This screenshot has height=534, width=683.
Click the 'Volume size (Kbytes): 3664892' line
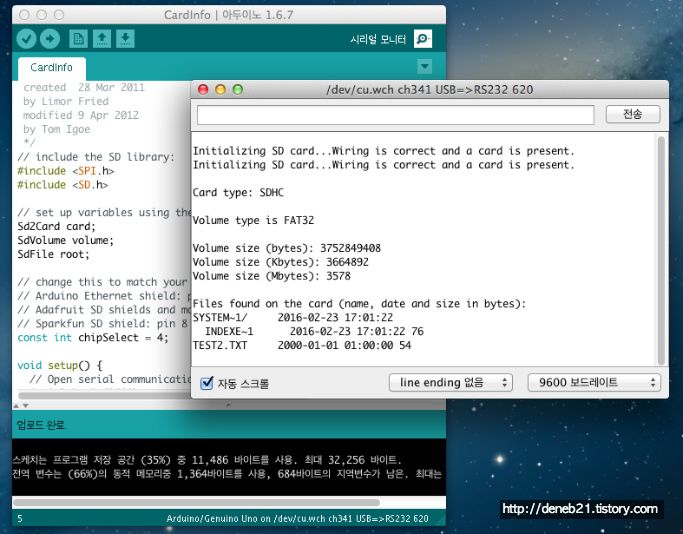(281, 262)
